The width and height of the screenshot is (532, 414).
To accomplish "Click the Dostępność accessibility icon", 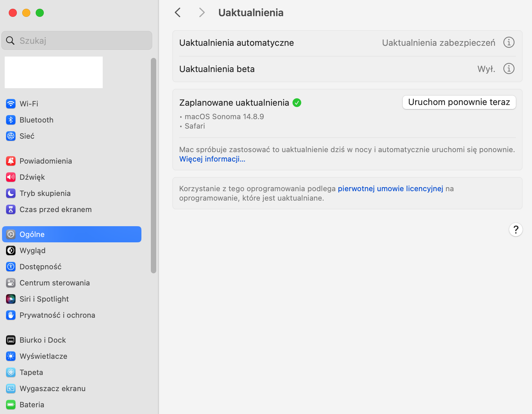I will click(11, 267).
